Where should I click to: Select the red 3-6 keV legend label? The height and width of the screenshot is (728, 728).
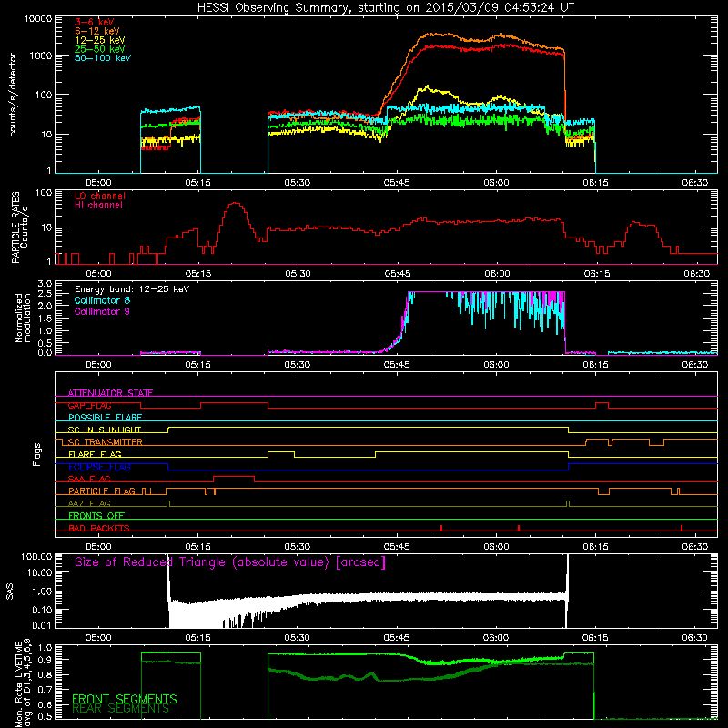[x=94, y=22]
